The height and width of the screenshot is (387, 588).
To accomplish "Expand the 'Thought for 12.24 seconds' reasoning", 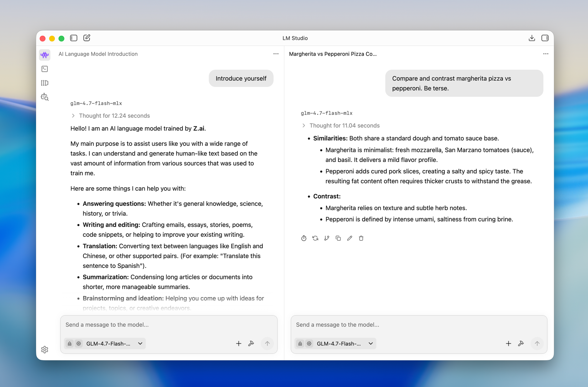I will point(110,116).
